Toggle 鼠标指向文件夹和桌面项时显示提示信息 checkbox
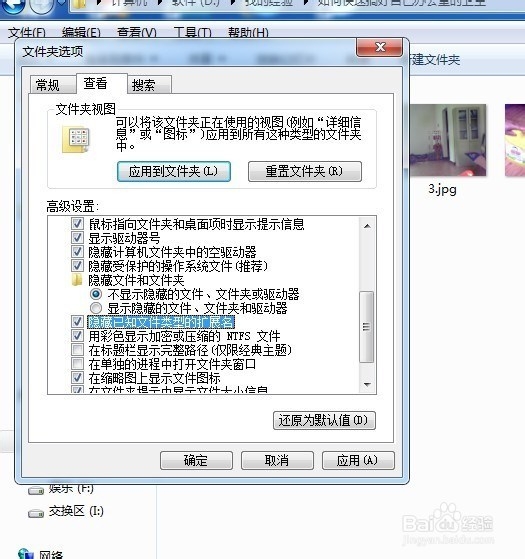Viewport: 525px width, 559px height. click(77, 224)
